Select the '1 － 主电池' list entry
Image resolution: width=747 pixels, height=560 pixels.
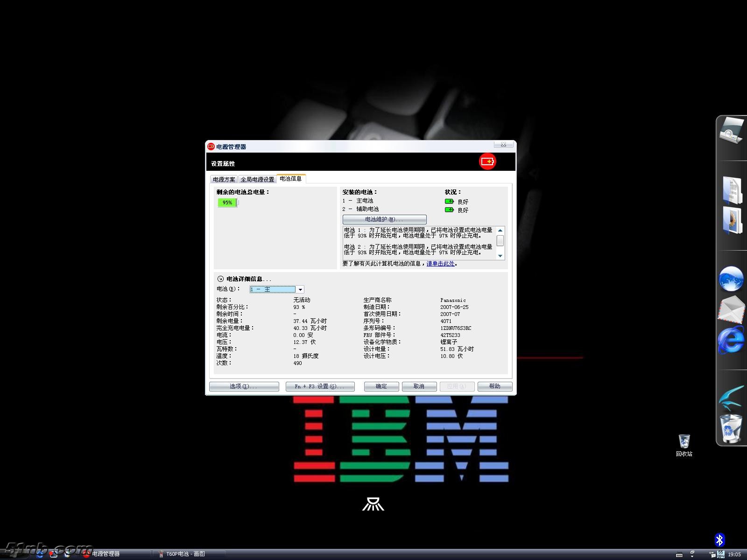click(358, 201)
